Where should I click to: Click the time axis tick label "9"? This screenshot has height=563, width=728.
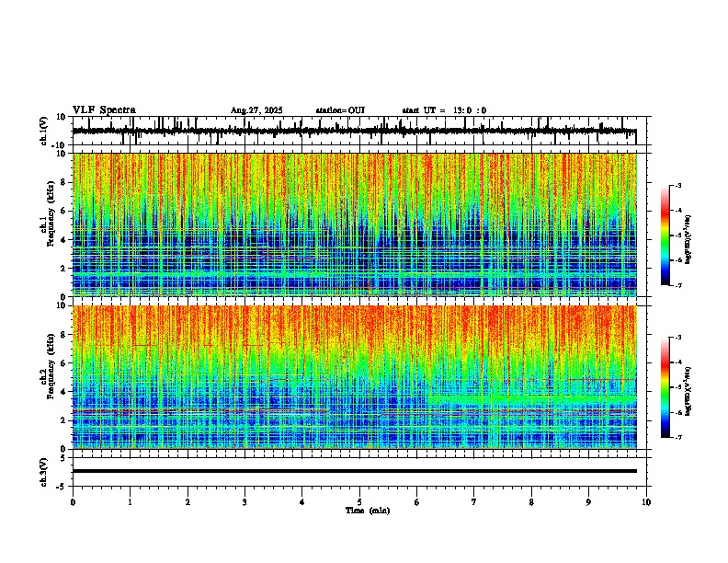click(x=588, y=502)
